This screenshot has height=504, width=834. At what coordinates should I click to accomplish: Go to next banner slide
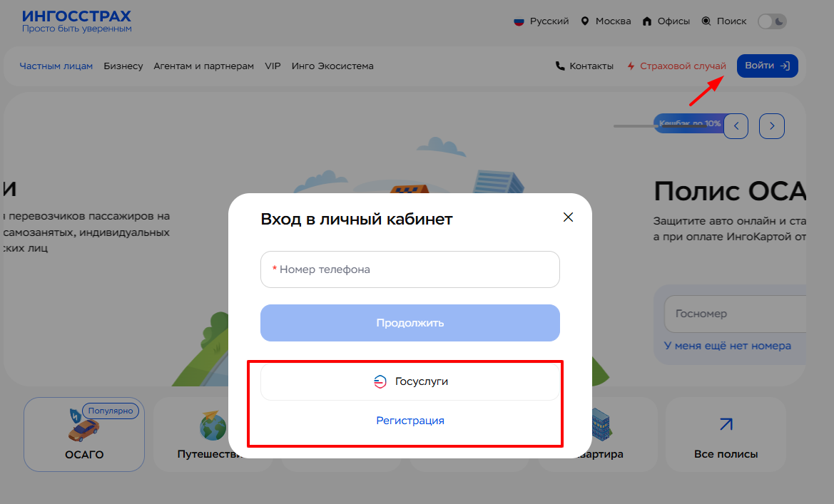pos(772,126)
